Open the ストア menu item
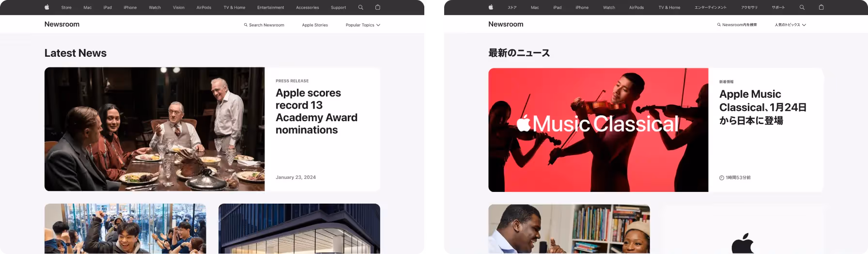 coord(512,8)
